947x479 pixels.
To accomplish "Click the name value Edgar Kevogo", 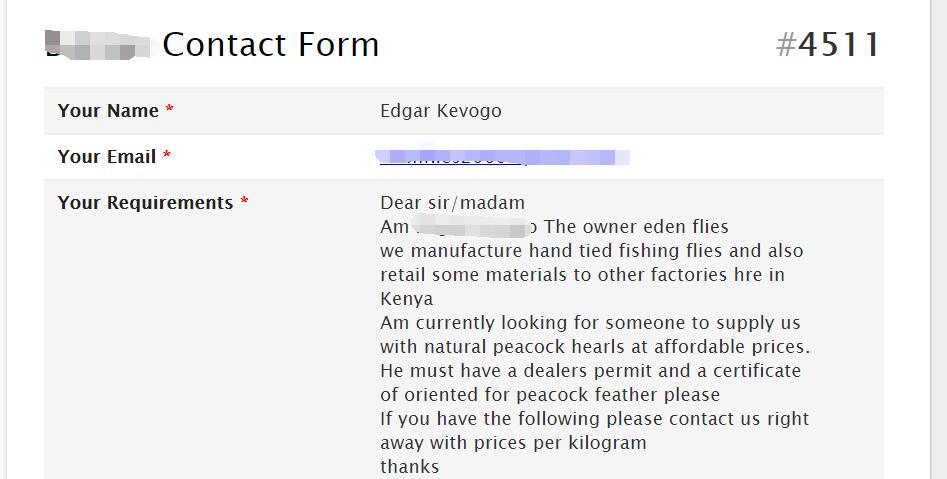I will [x=441, y=111].
